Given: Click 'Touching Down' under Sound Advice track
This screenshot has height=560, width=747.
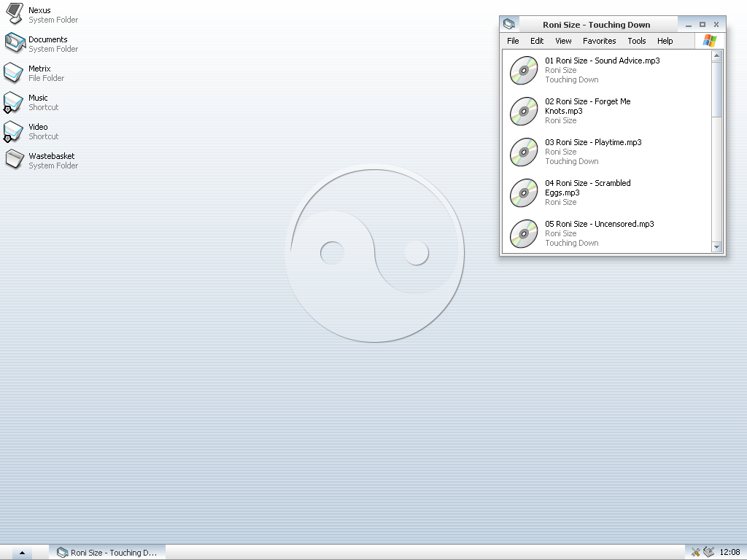Looking at the screenshot, I should (572, 79).
